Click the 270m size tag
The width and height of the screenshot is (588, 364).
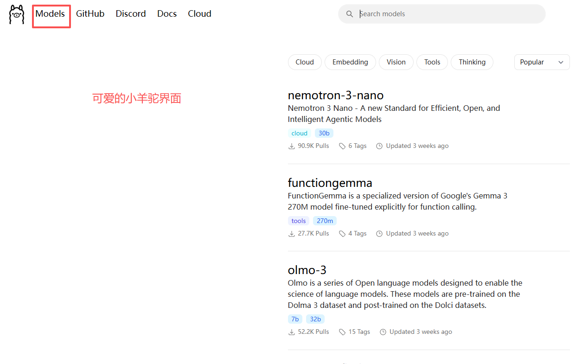coord(325,221)
